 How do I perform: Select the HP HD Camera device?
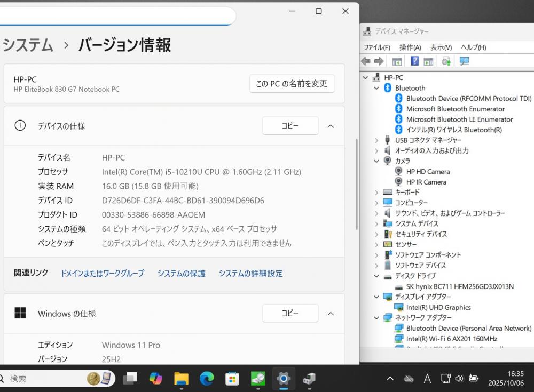[428, 172]
